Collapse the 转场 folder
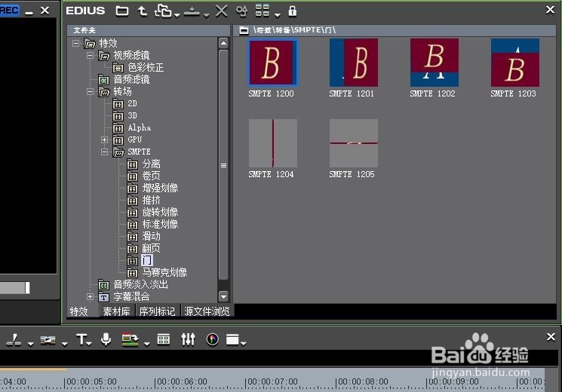This screenshot has width=562, height=392. (90, 91)
